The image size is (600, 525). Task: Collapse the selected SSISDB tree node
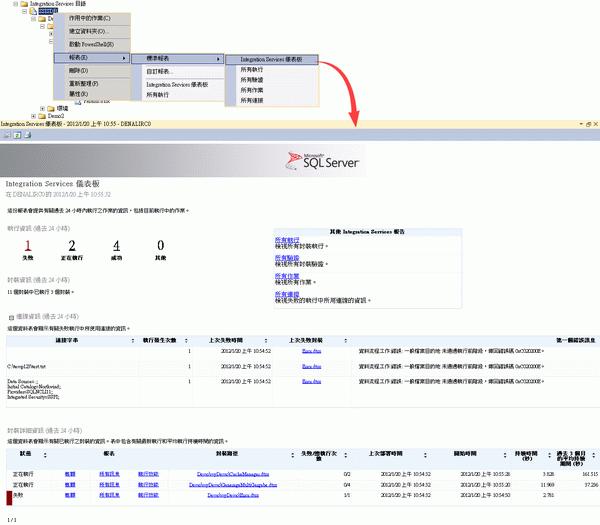[24, 11]
